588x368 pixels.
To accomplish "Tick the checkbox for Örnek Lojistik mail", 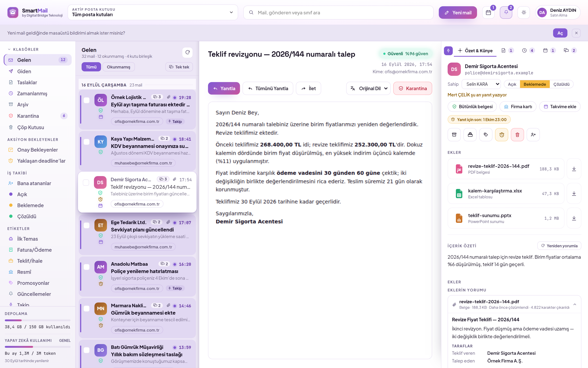I will tap(87, 100).
